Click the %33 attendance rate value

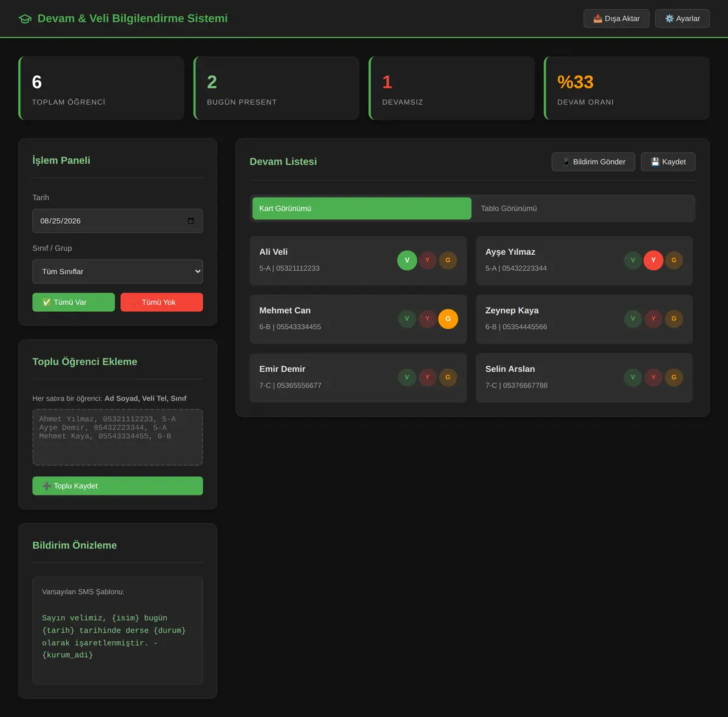[x=576, y=82]
